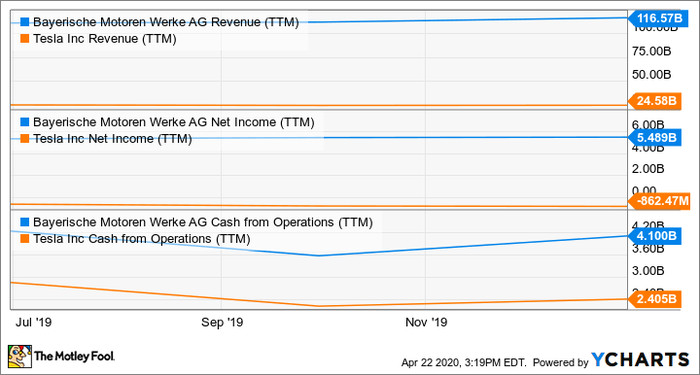Select the 4.100B BMW cash flow flag
The width and height of the screenshot is (700, 375).
tap(654, 236)
